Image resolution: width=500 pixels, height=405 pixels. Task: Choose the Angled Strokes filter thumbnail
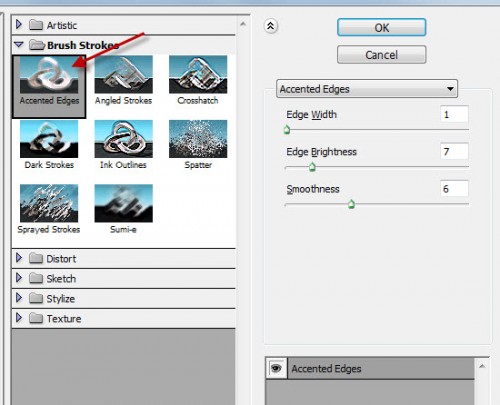(x=124, y=75)
